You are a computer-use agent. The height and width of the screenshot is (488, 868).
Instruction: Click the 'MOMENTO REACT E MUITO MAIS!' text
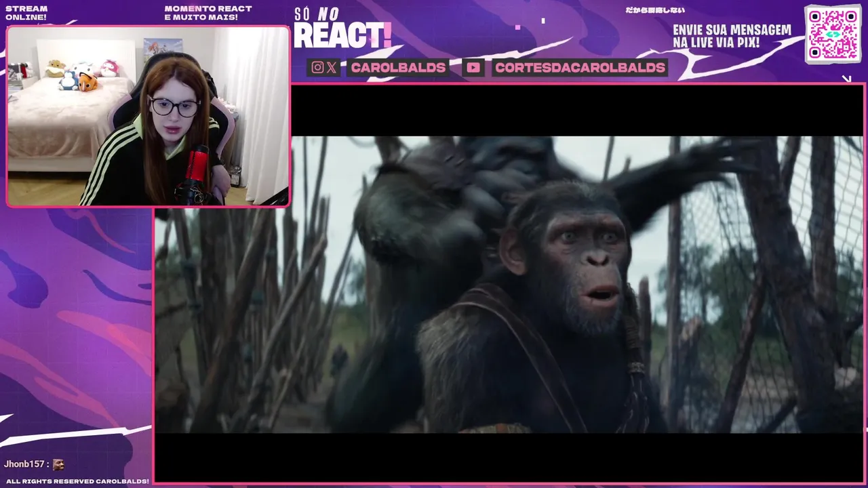[208, 13]
